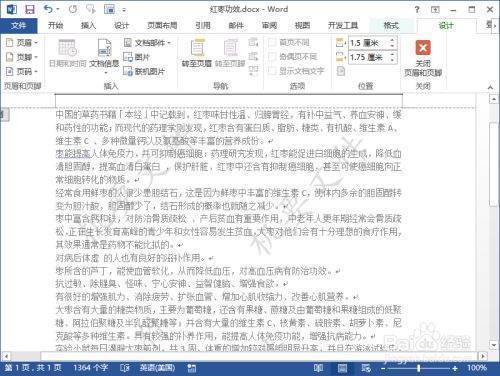Click the proofing book icon in status bar
Image resolution: width=500 pixels, height=376 pixels.
[125, 368]
